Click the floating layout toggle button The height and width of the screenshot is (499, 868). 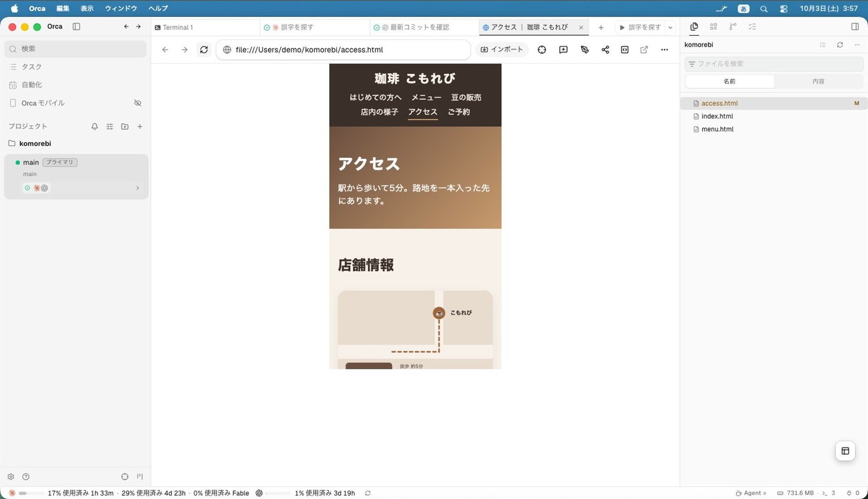845,451
